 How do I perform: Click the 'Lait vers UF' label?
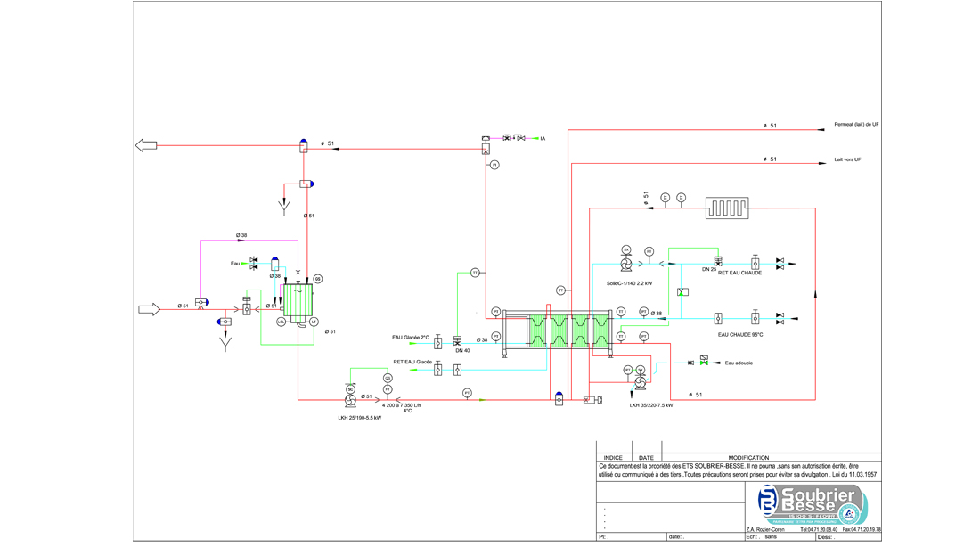tap(847, 159)
